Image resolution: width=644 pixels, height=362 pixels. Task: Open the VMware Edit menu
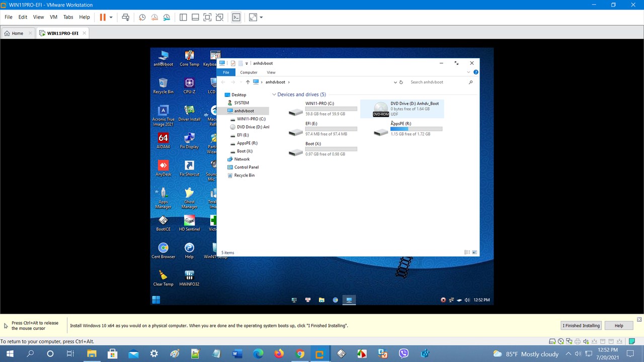click(23, 17)
